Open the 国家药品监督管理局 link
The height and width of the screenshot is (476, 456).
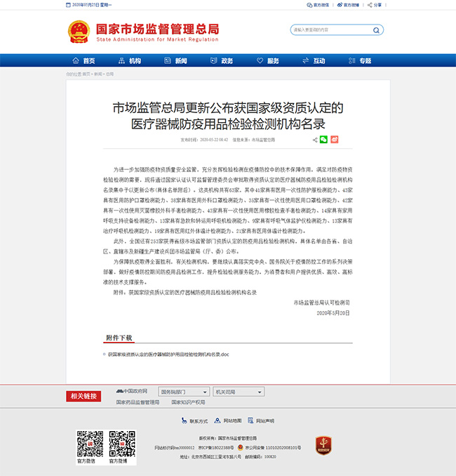[x=138, y=402]
